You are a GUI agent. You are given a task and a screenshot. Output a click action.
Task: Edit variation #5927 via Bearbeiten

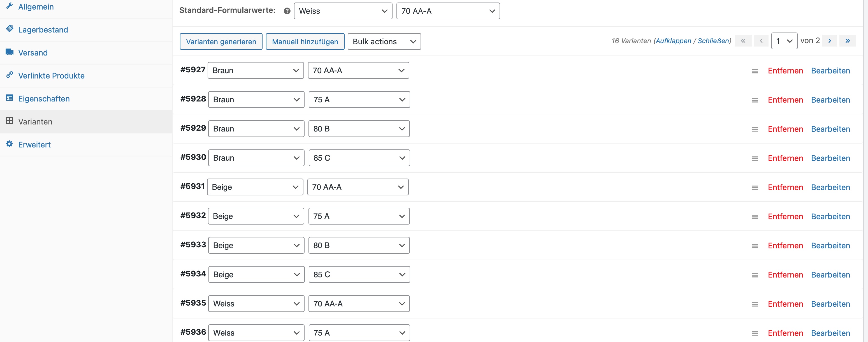pos(830,71)
